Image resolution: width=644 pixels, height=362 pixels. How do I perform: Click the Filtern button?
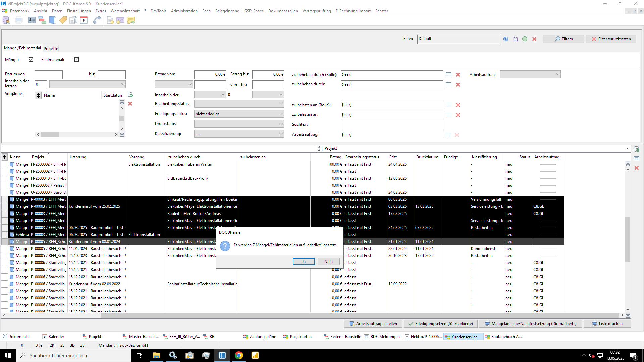(x=563, y=39)
